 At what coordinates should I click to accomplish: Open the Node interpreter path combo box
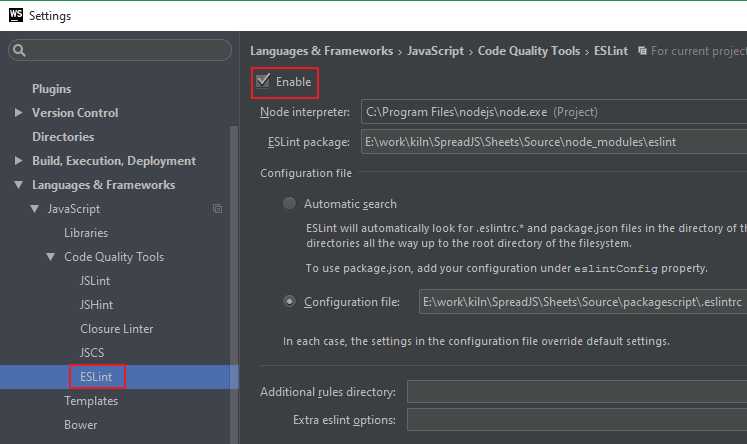(554, 112)
